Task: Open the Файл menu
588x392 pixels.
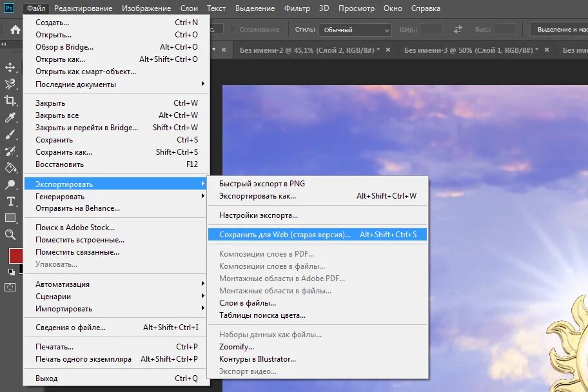Action: pyautogui.click(x=36, y=8)
